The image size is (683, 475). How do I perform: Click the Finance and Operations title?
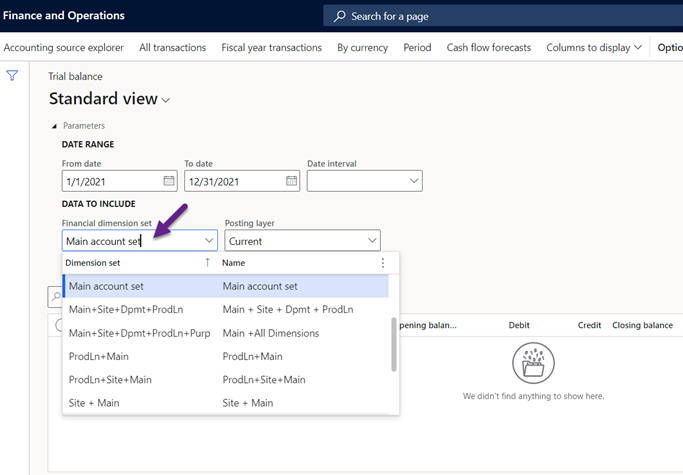click(64, 16)
